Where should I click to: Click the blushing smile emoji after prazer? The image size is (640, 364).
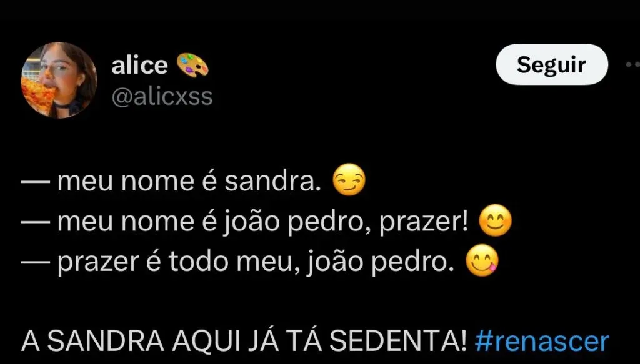pos(495,220)
